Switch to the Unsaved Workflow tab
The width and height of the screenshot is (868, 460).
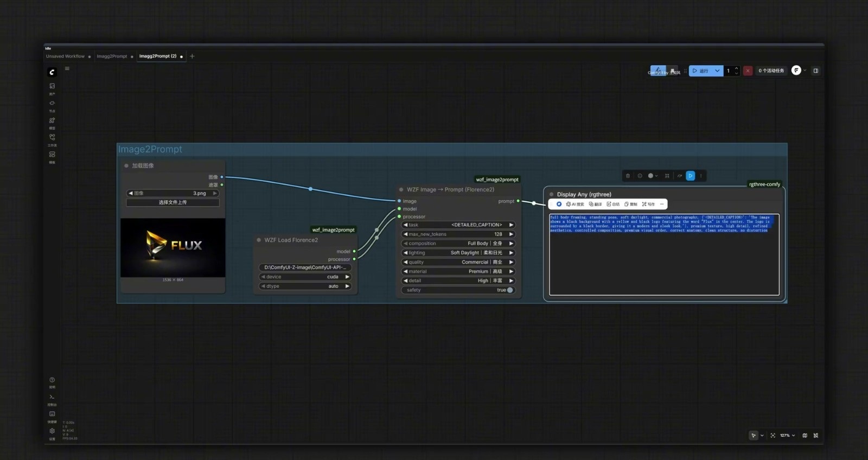tap(65, 56)
